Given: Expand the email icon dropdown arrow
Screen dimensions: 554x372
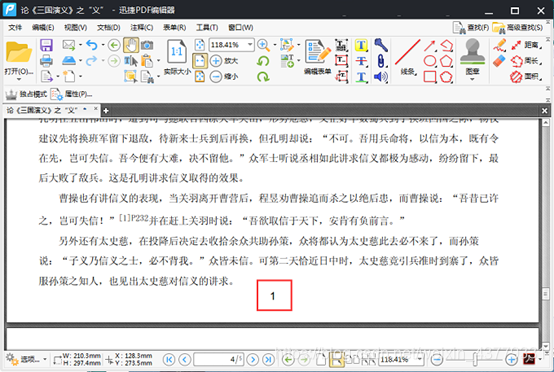Looking at the screenshot, I should click(80, 45).
